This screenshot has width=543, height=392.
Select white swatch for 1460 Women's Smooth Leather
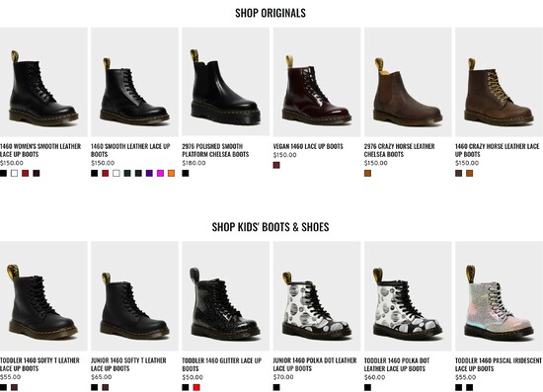(14, 173)
